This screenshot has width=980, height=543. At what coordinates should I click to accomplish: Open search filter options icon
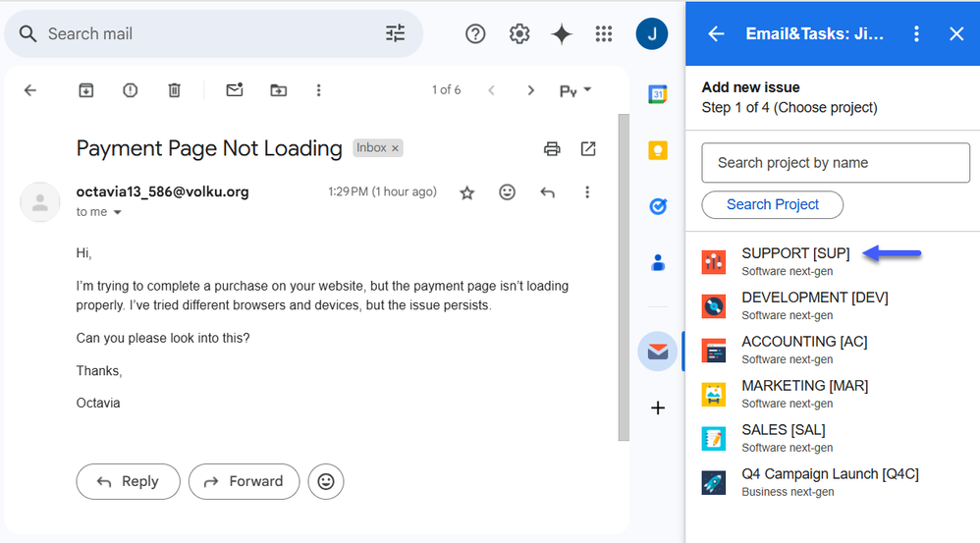click(395, 33)
